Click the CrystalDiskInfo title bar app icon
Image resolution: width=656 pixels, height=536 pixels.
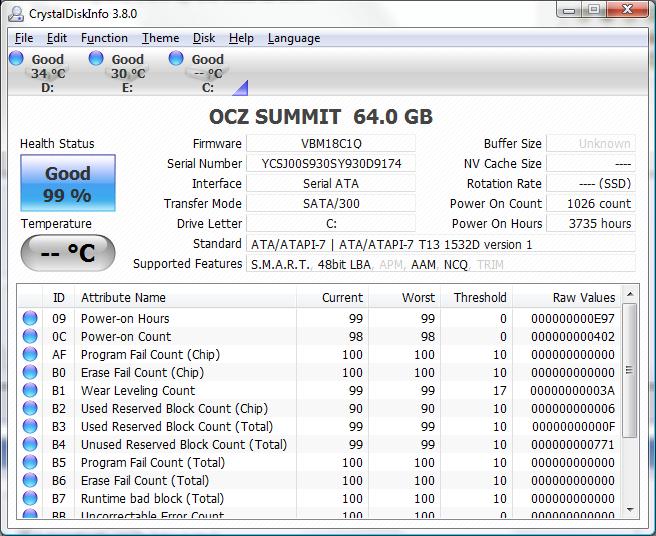tap(16, 14)
